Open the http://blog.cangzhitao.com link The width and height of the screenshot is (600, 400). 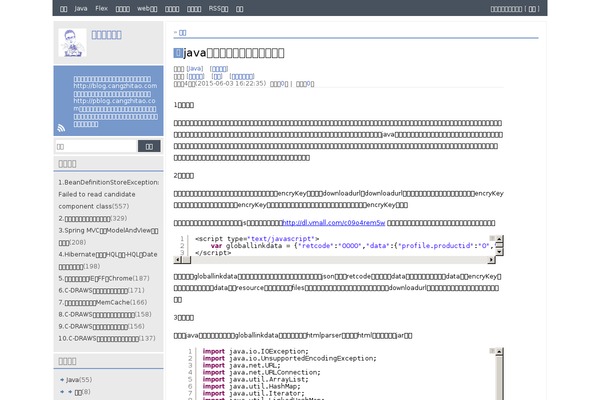pyautogui.click(x=115, y=86)
